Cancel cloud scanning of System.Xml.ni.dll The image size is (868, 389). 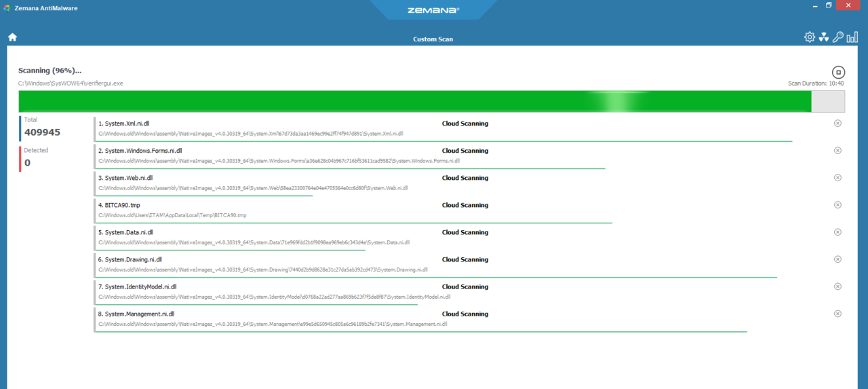837,124
